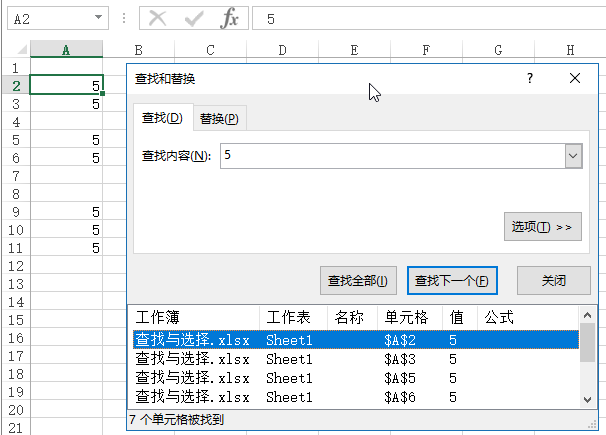The height and width of the screenshot is (435, 606).
Task: Open Insert Function fx icon
Action: [x=230, y=19]
